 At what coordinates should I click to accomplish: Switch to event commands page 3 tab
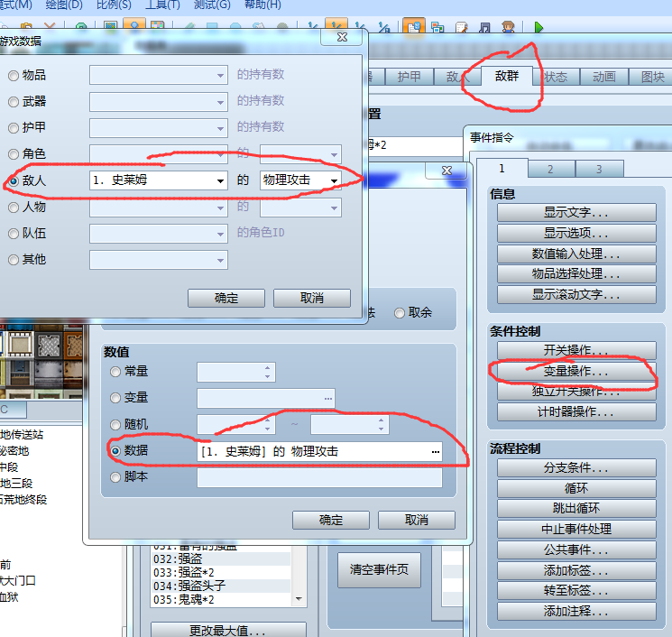point(599,170)
